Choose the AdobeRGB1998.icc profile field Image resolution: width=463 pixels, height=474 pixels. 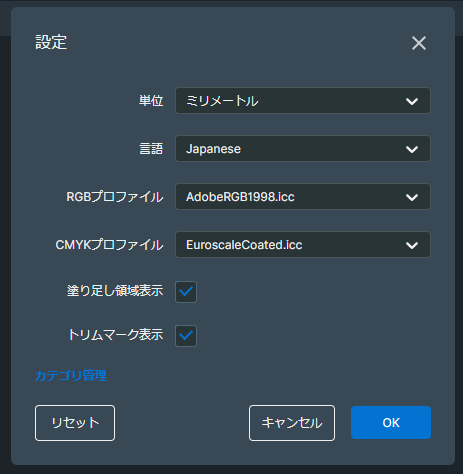303,197
